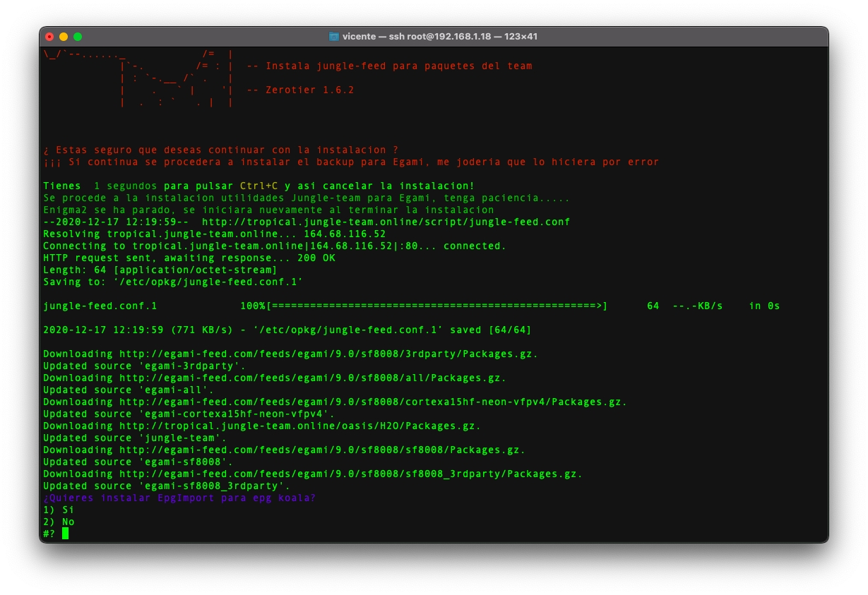Select the '2) No' option line
Viewport: 868px width, 595px height.
(x=59, y=522)
